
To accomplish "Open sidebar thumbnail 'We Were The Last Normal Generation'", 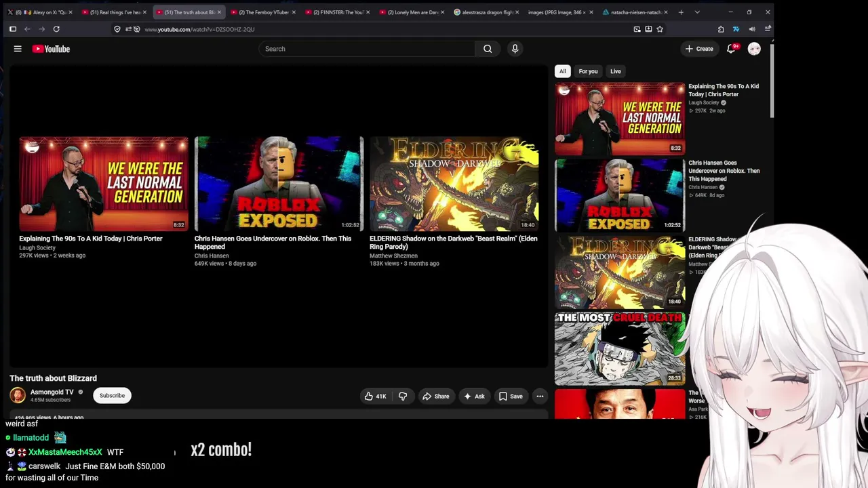I will 620,119.
